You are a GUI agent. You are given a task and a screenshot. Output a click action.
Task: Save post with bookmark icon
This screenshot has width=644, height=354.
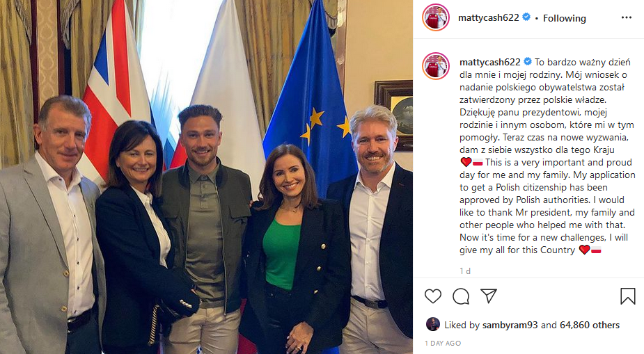(627, 296)
